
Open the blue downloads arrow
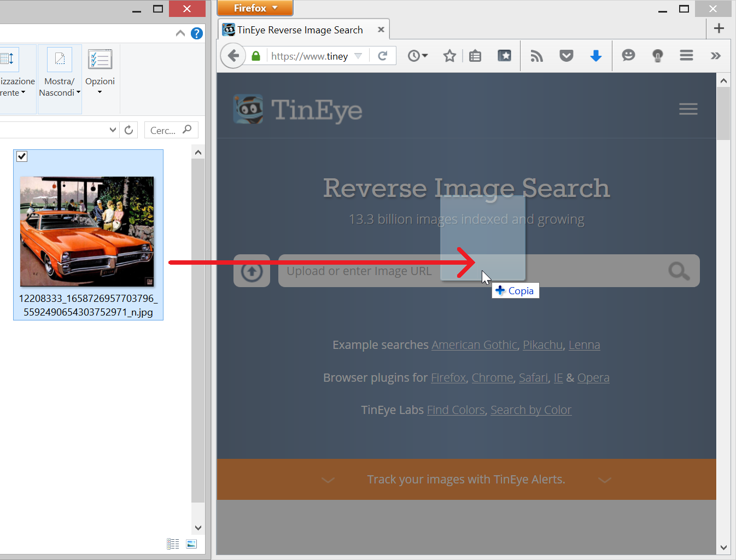pyautogui.click(x=596, y=56)
